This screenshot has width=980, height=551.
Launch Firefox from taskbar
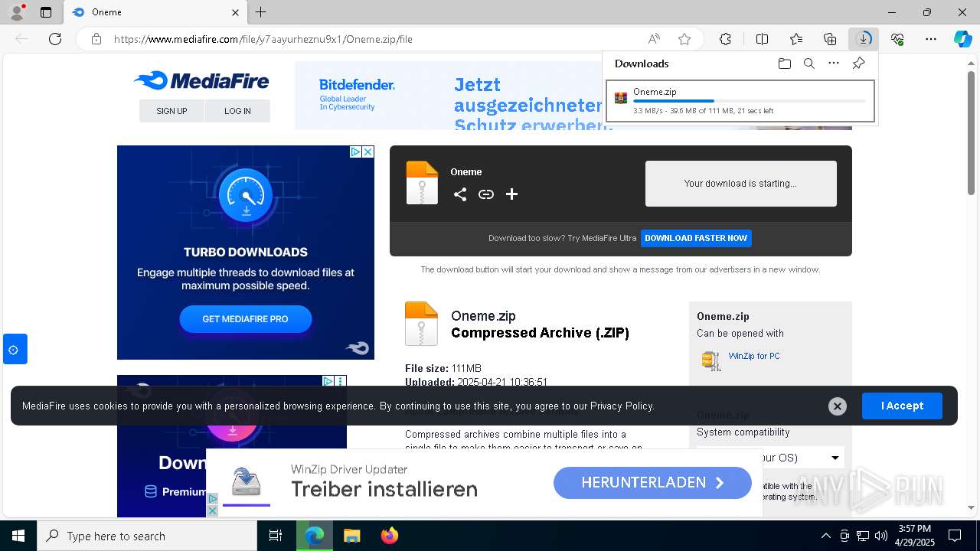click(x=390, y=536)
